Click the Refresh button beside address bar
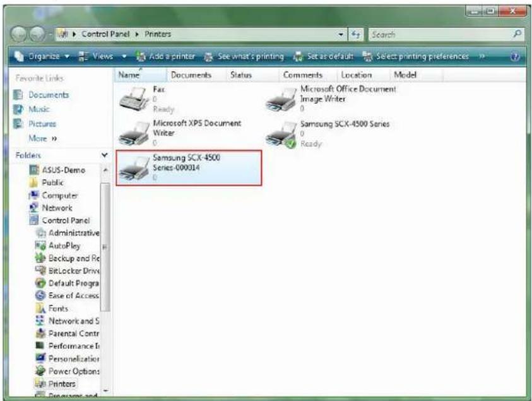The height and width of the screenshot is (401, 532). 355,35
